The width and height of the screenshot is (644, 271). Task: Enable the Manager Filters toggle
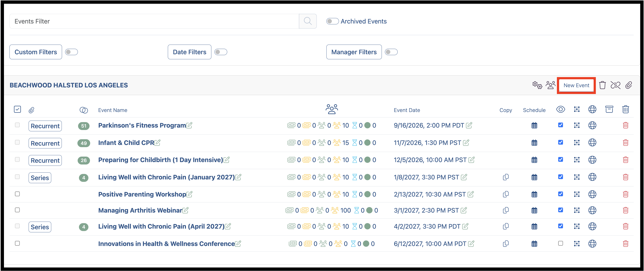391,52
